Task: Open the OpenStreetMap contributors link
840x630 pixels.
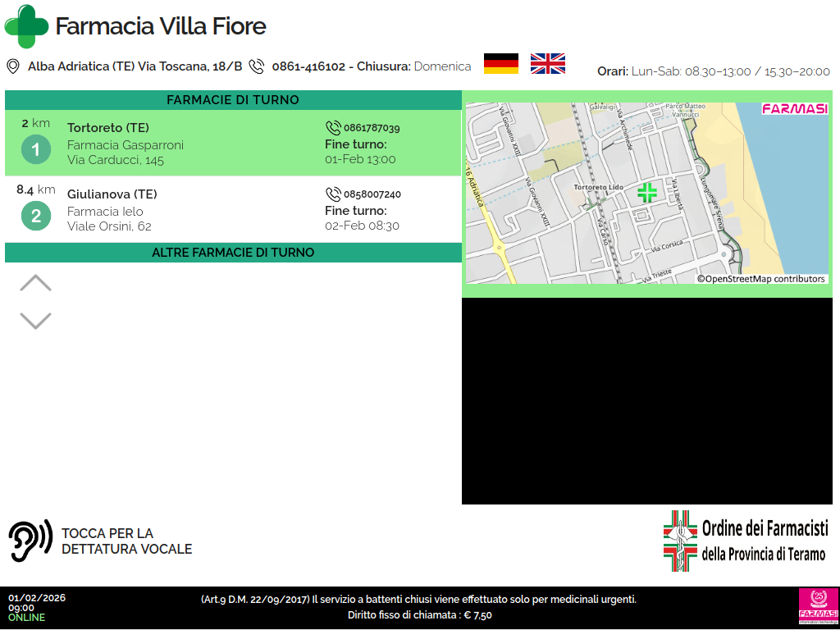Action: tap(761, 279)
